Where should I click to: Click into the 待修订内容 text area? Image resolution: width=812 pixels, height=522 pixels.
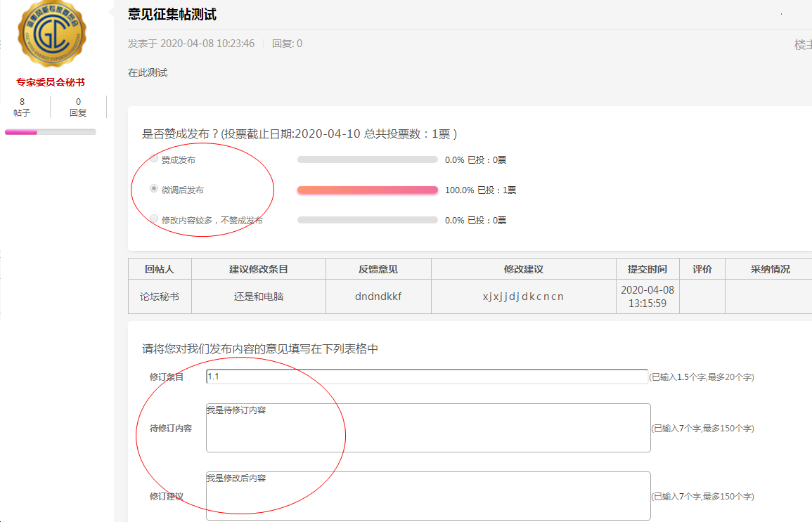point(427,427)
